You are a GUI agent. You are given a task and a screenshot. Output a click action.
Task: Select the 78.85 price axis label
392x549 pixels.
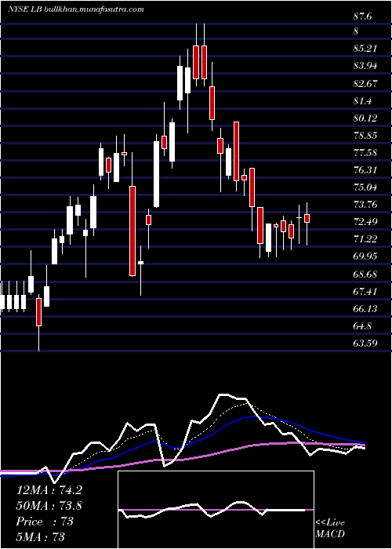(x=365, y=135)
